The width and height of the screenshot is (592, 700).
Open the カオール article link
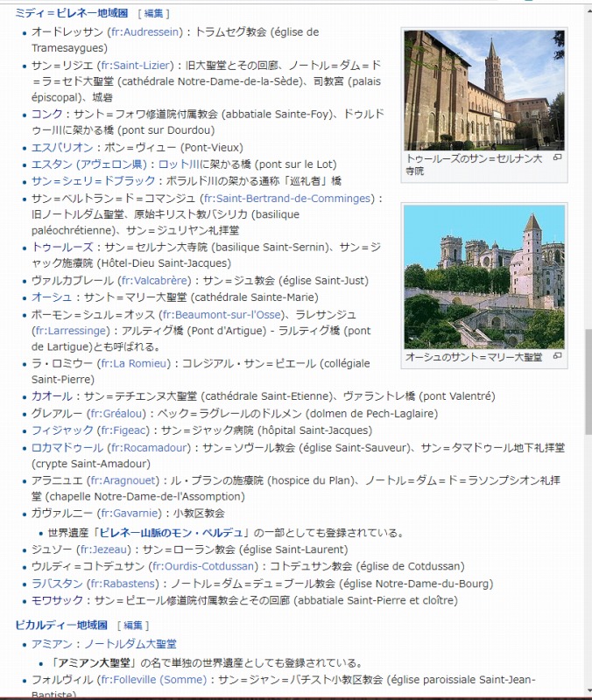52,396
